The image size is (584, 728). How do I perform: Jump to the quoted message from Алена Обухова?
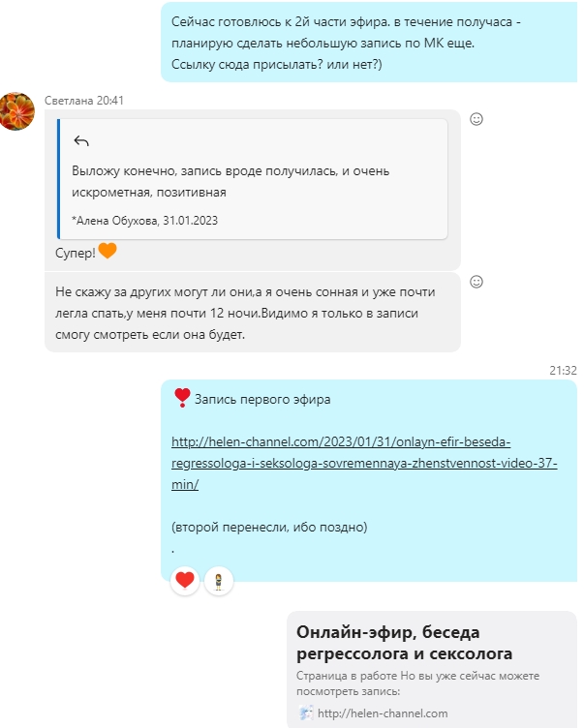pyautogui.click(x=252, y=179)
